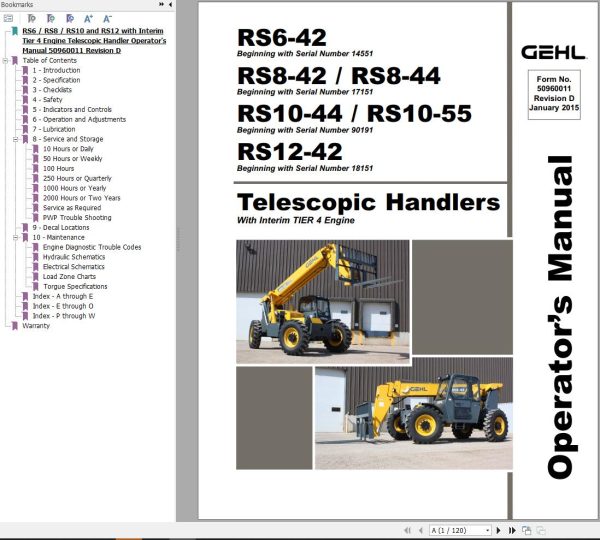Open the Electrical Schematics bookmark

73,267
